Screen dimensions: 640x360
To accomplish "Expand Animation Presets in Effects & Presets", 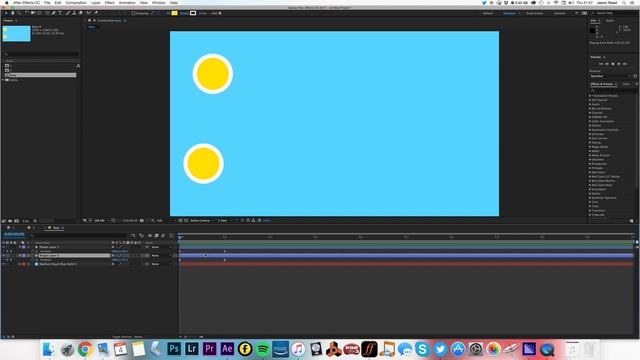I will pyautogui.click(x=590, y=96).
